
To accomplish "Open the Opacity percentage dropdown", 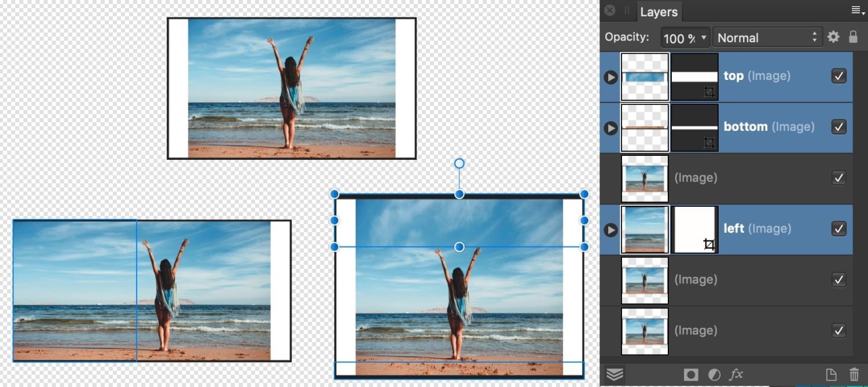I will [704, 37].
